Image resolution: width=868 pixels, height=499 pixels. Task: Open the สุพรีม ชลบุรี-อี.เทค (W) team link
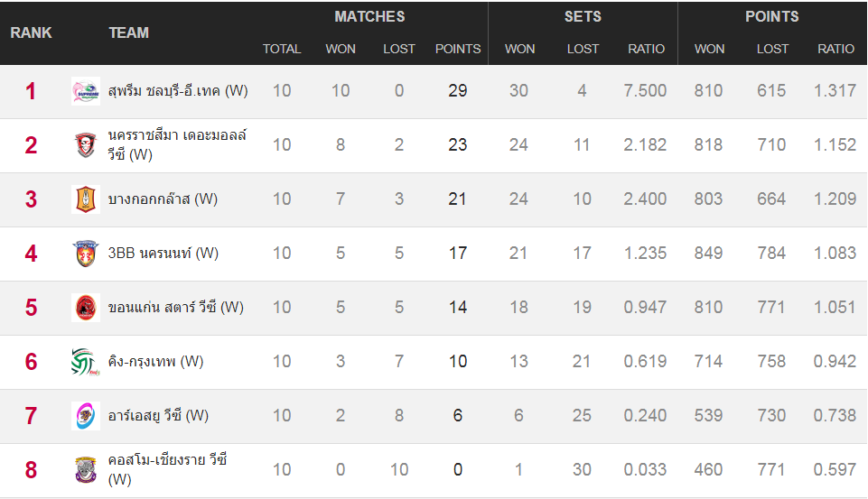click(x=177, y=91)
